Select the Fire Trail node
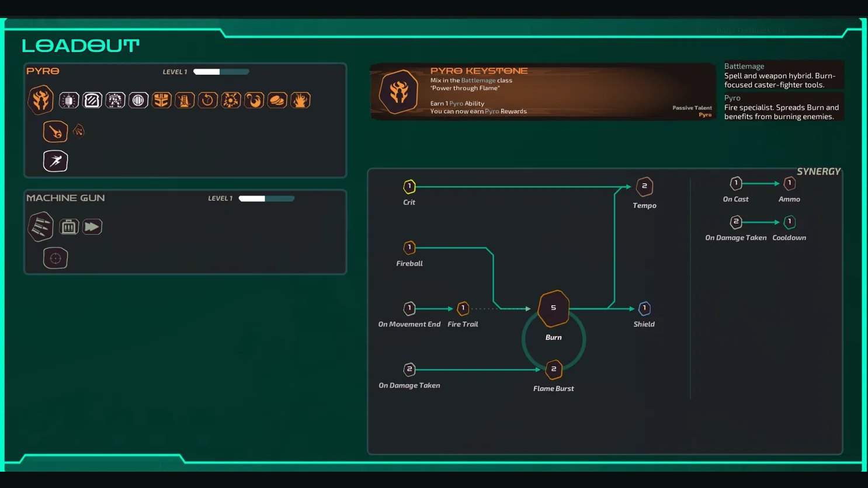This screenshot has height=488, width=868. pos(463,308)
